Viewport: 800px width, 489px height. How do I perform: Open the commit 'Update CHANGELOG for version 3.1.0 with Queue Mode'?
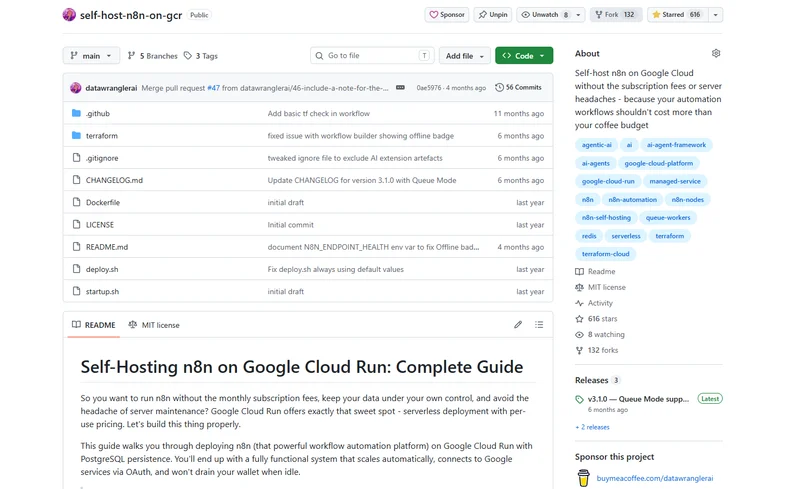[x=362, y=180]
